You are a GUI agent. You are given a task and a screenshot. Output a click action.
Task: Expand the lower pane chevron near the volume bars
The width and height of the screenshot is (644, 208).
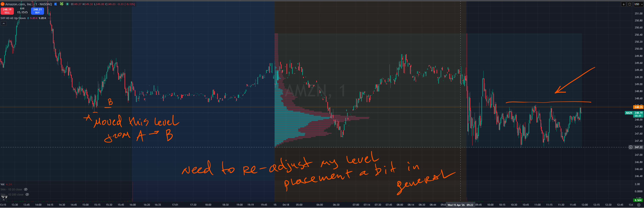tap(3, 200)
